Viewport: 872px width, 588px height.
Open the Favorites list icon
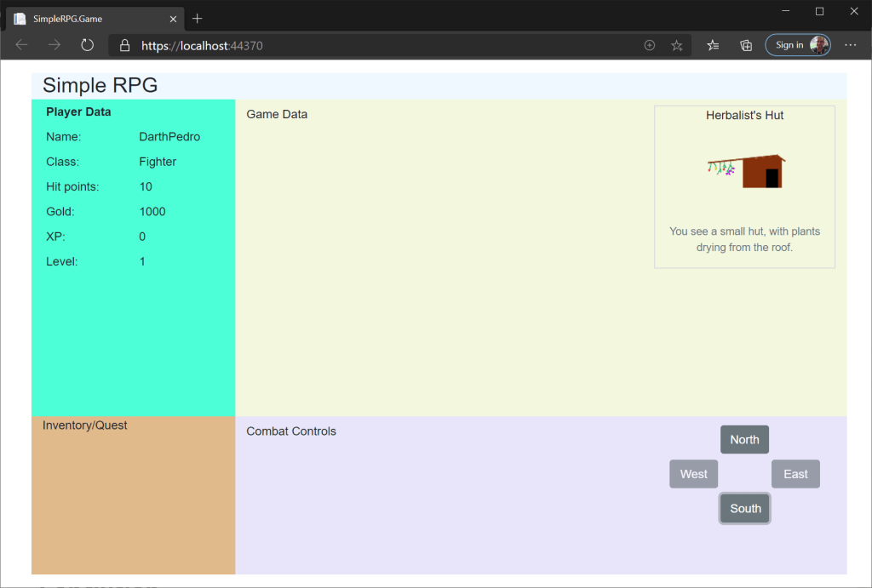pos(713,45)
